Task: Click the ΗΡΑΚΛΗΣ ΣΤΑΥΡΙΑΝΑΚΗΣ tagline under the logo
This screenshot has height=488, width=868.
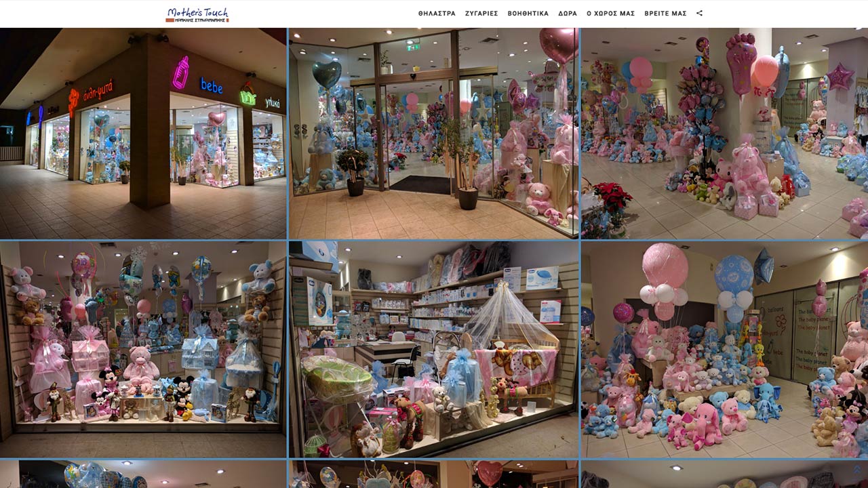Action: [197, 20]
